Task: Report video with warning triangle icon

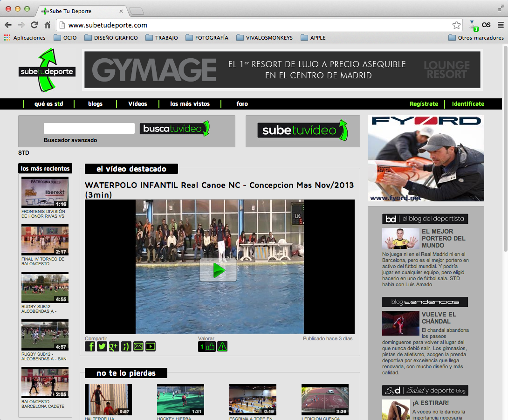Action: pos(222,347)
